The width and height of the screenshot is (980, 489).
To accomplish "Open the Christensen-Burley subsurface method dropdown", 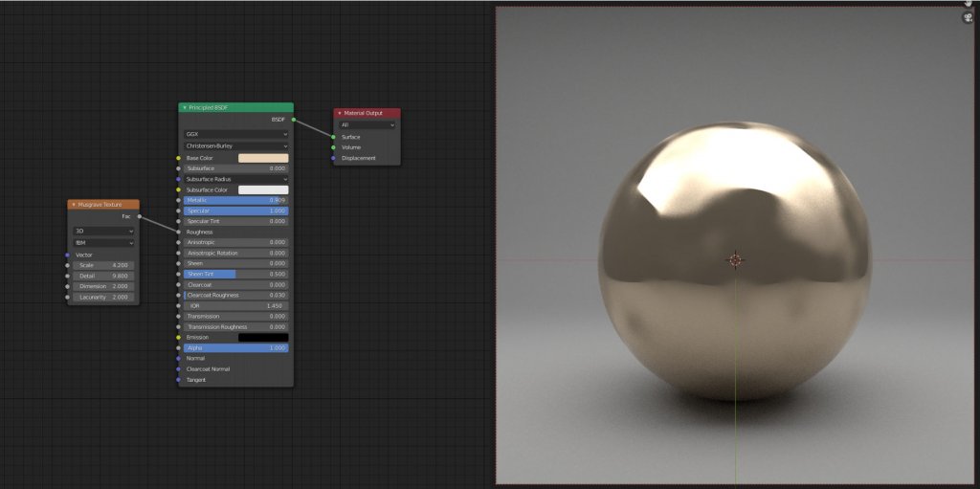I will click(235, 145).
